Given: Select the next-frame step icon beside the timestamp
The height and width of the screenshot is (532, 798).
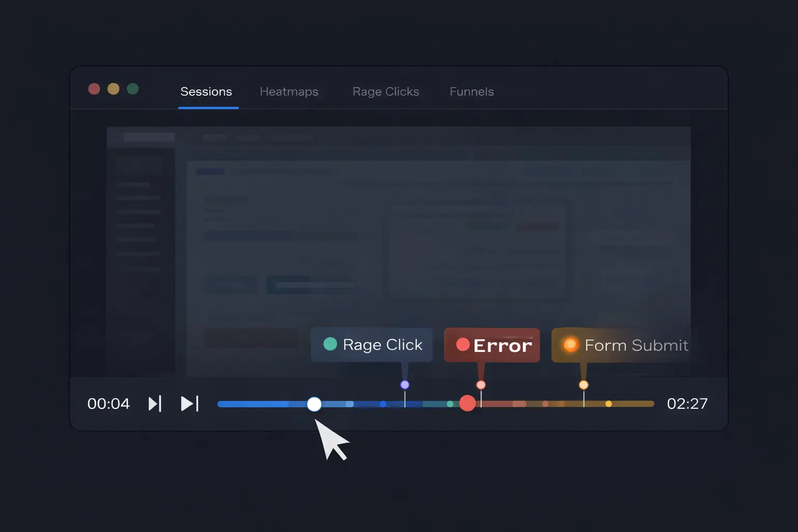Looking at the screenshot, I should coord(155,403).
